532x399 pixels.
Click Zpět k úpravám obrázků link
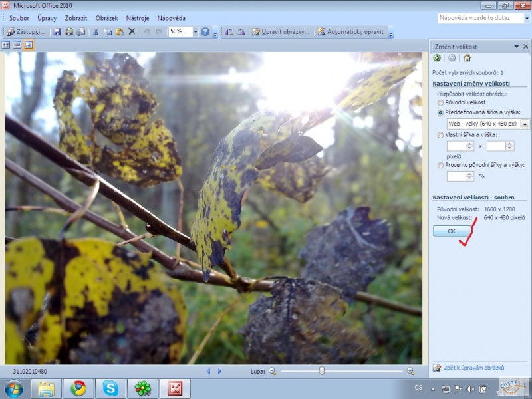tap(473, 368)
